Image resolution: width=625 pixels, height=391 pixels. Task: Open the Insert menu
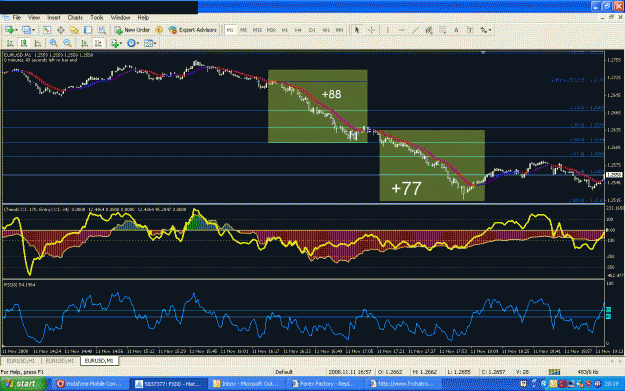[54, 18]
